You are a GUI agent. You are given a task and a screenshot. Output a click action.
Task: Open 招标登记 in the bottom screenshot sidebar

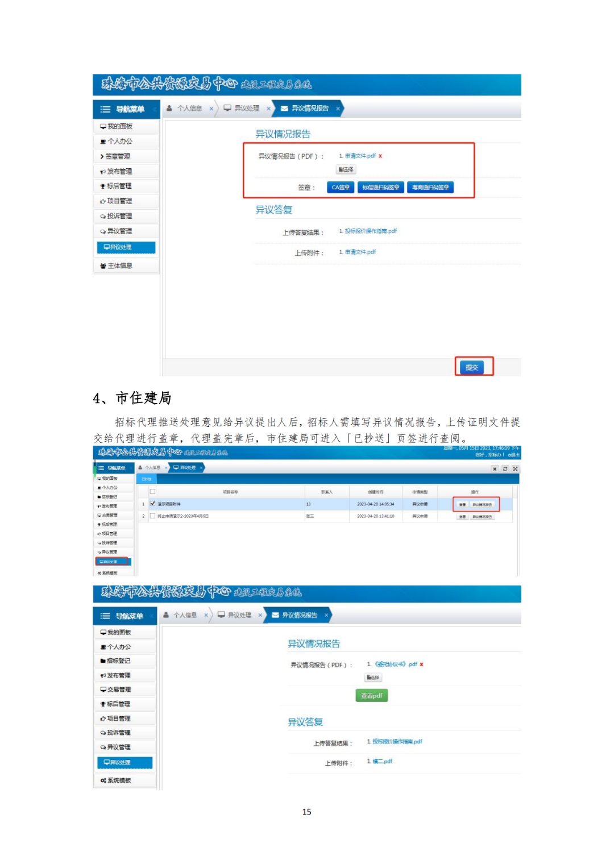pyautogui.click(x=125, y=661)
